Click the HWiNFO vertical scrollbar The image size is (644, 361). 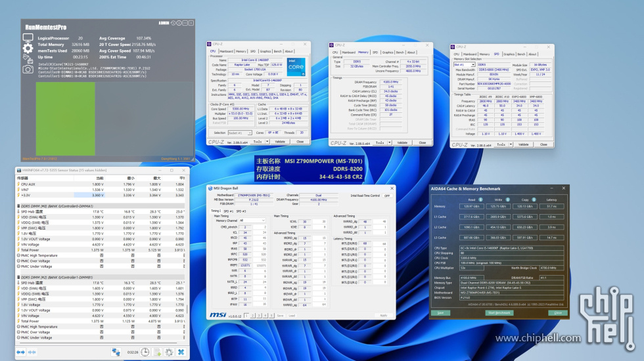(x=187, y=308)
